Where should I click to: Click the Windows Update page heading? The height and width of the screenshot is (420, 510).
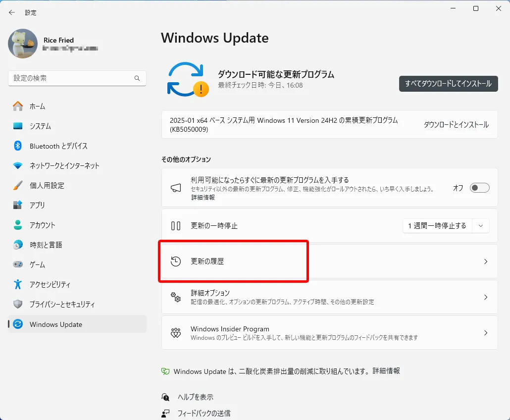tap(215, 38)
